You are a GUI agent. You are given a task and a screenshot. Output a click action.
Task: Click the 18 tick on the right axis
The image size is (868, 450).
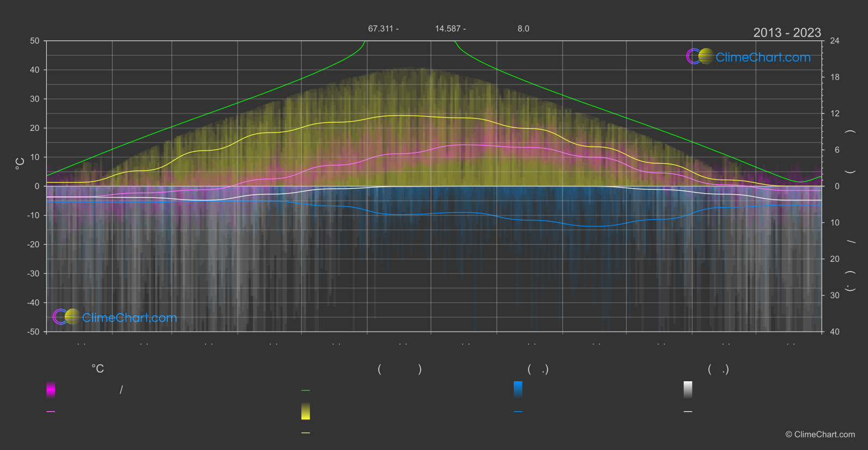[x=835, y=77]
